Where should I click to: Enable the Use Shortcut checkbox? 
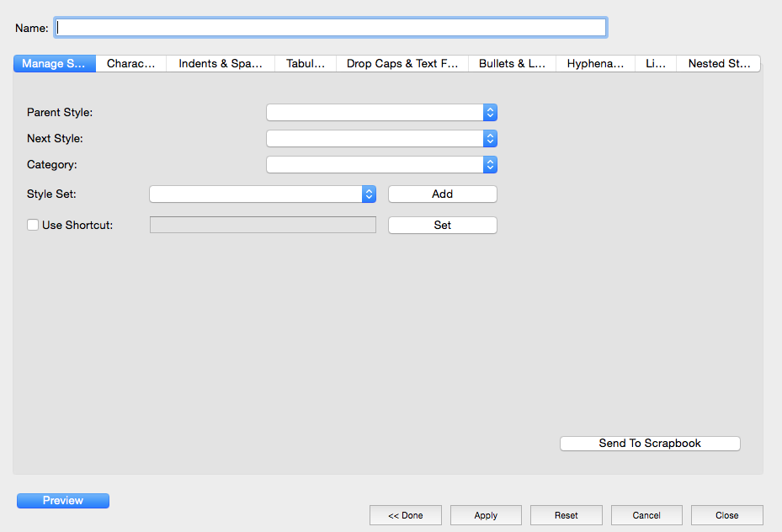click(x=33, y=225)
